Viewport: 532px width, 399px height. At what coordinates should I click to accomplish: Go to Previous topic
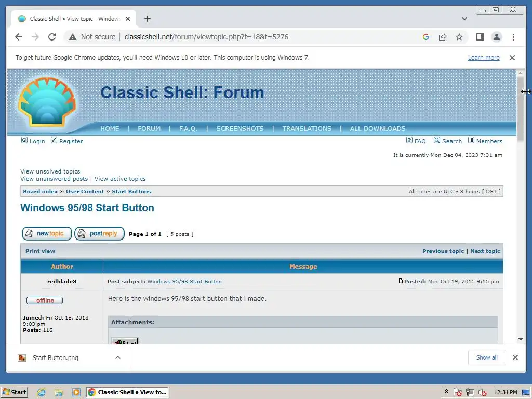443,251
